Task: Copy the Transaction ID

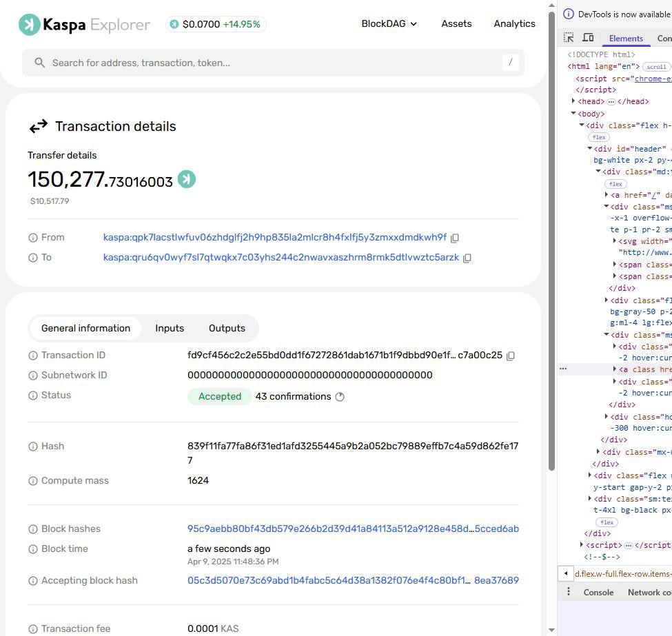Action: (x=510, y=356)
